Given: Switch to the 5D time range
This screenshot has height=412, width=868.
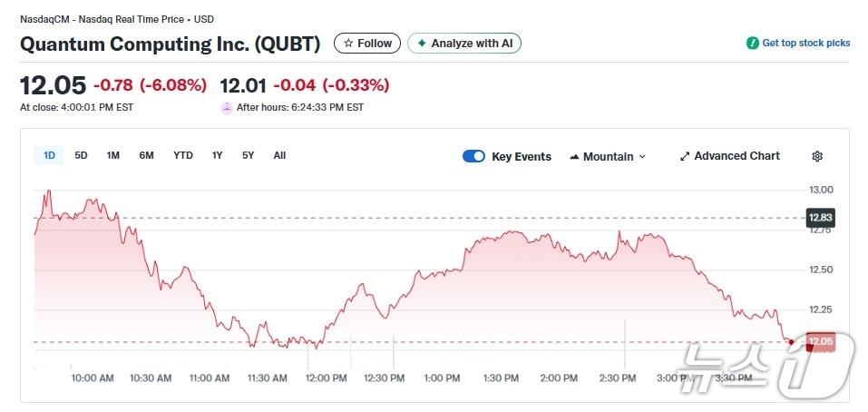Looking at the screenshot, I should [81, 155].
